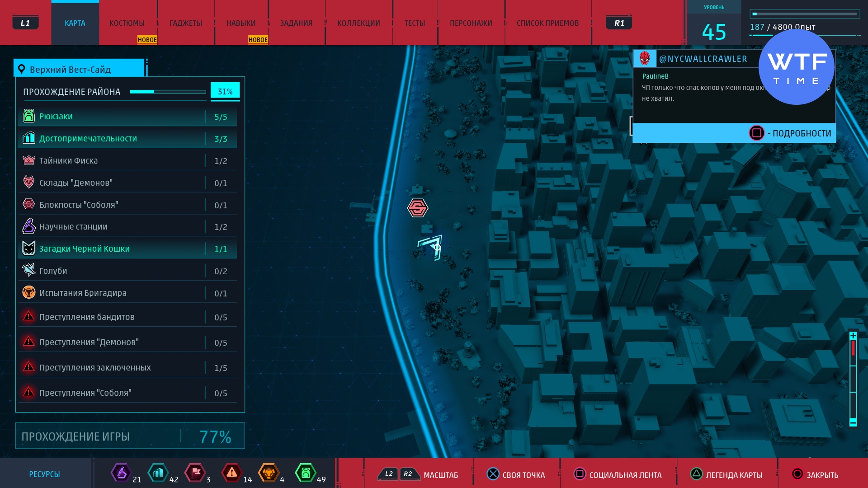This screenshot has height=488, width=868.
Task: Click the map zoom level slider
Action: (853, 379)
